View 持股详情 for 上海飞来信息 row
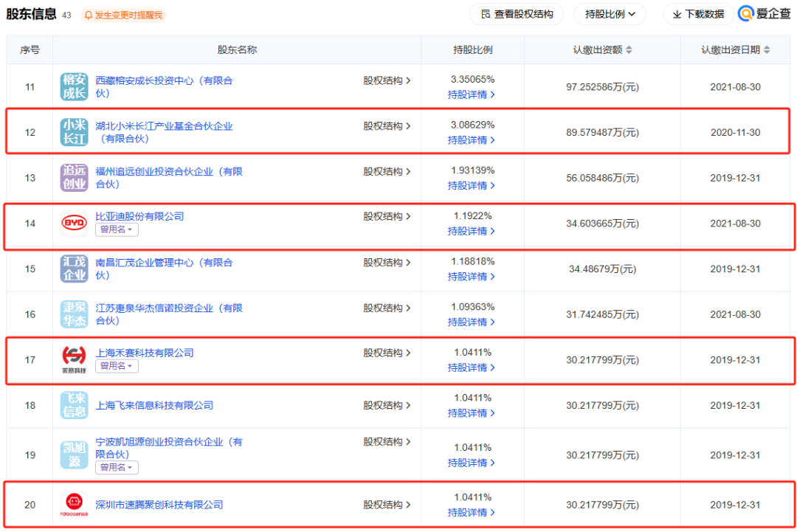The image size is (797, 532). [471, 413]
